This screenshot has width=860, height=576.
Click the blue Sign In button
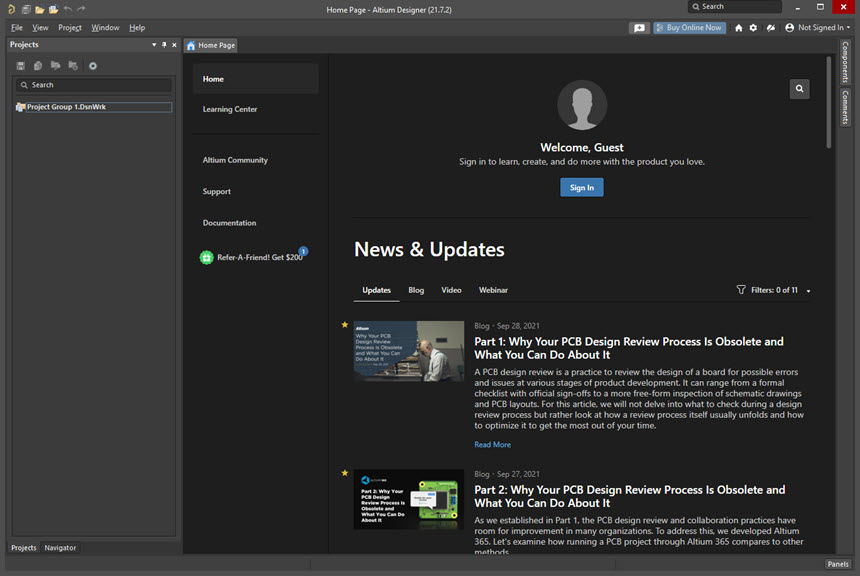(x=581, y=188)
